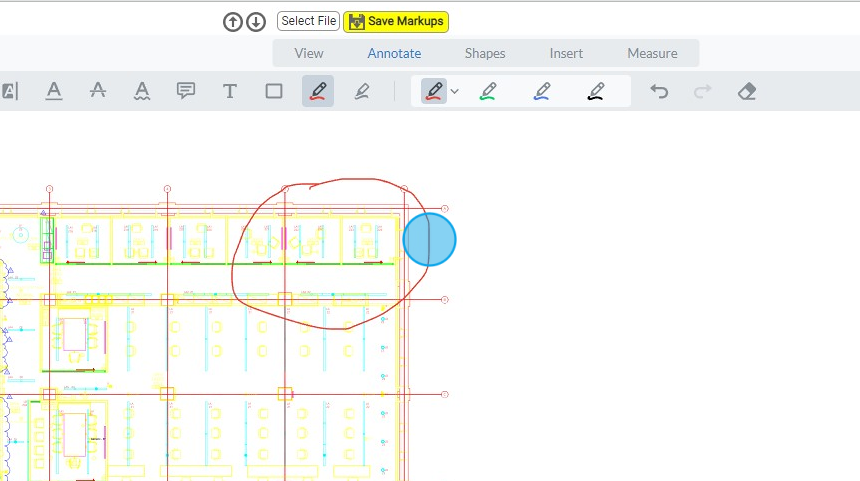Click the eraser tool icon
The height and width of the screenshot is (481, 860).
746,91
